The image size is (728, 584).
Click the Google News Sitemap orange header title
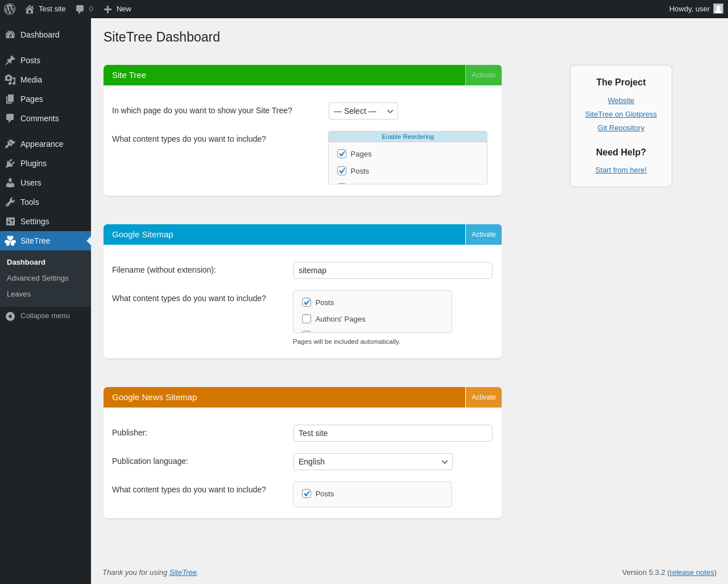point(155,397)
